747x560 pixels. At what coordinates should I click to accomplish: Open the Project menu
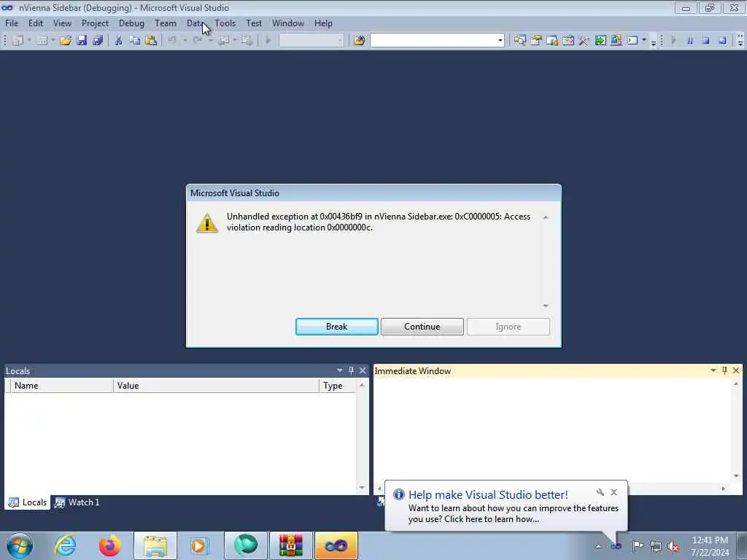(95, 23)
